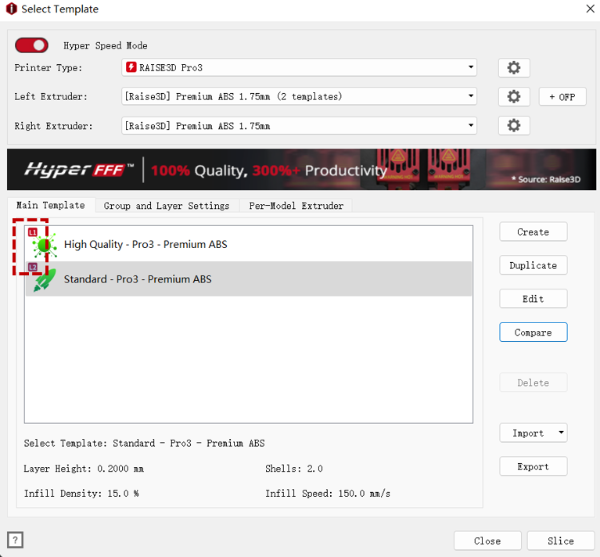The width and height of the screenshot is (600, 557).
Task: Click the Hyper FFF promotional banner
Action: point(300,170)
